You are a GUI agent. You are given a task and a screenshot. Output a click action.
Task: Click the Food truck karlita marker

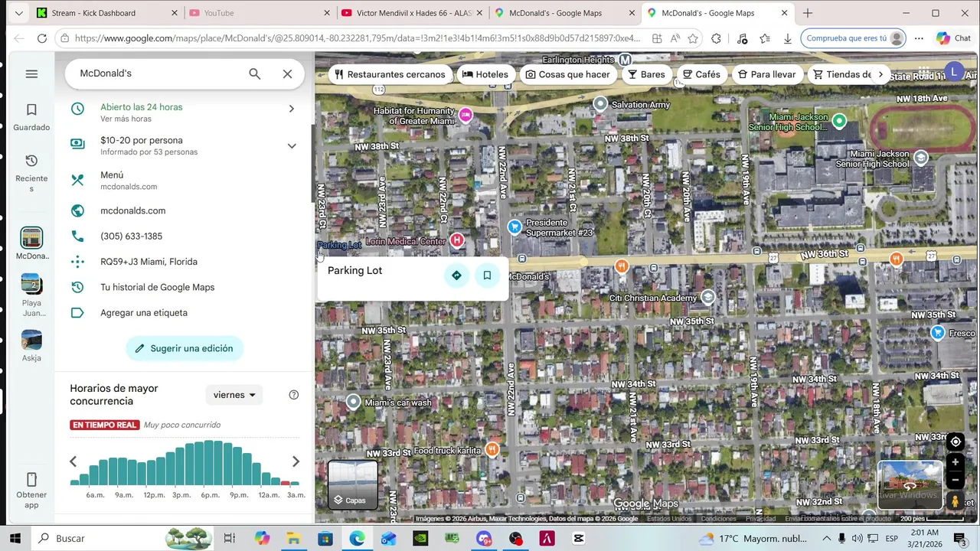(x=492, y=449)
